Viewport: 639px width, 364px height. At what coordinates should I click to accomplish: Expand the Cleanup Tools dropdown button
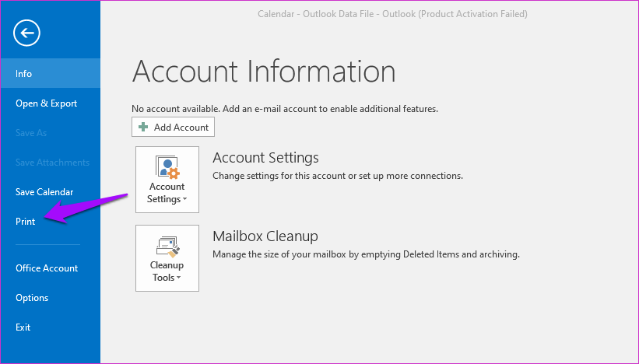(167, 258)
